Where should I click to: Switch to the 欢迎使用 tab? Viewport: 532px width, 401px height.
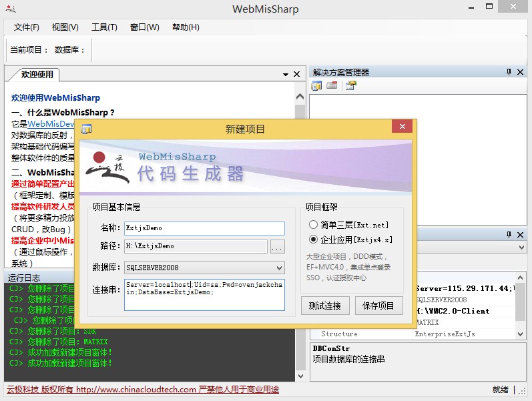click(37, 74)
